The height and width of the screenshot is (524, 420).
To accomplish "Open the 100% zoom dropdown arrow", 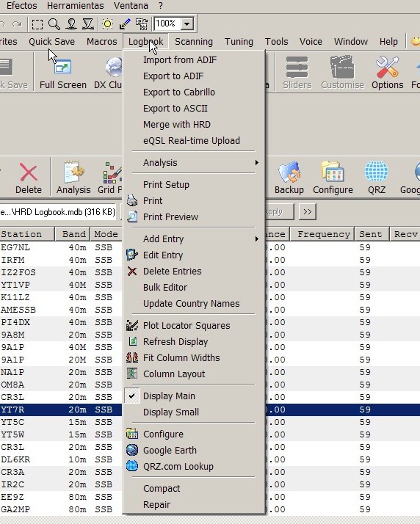I will pyautogui.click(x=187, y=23).
